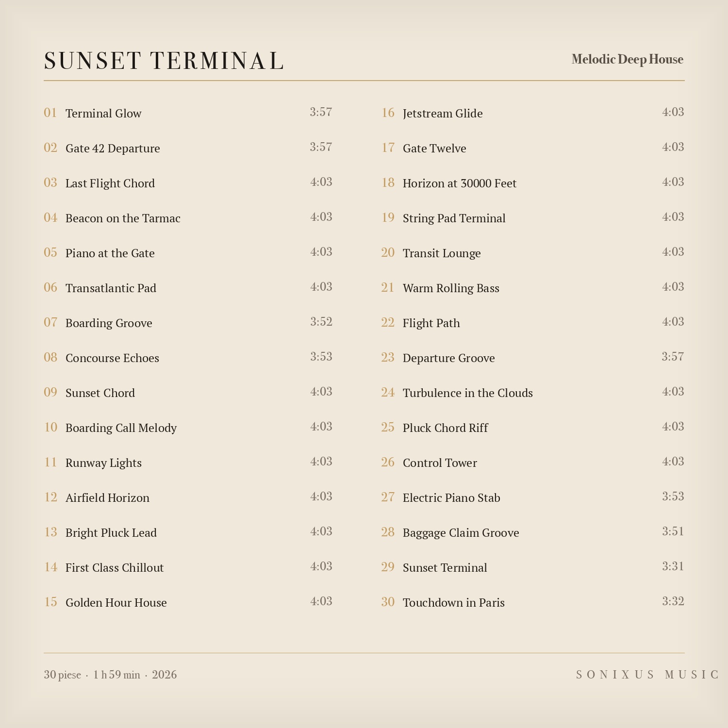728x728 pixels.
Task: Select the track Gate 42 Departure
Action: [x=113, y=148]
